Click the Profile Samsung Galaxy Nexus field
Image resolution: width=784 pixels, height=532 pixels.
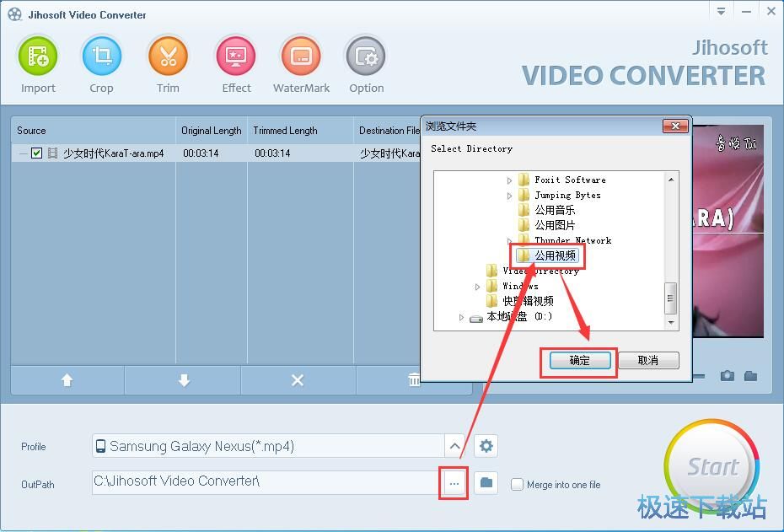pos(269,445)
